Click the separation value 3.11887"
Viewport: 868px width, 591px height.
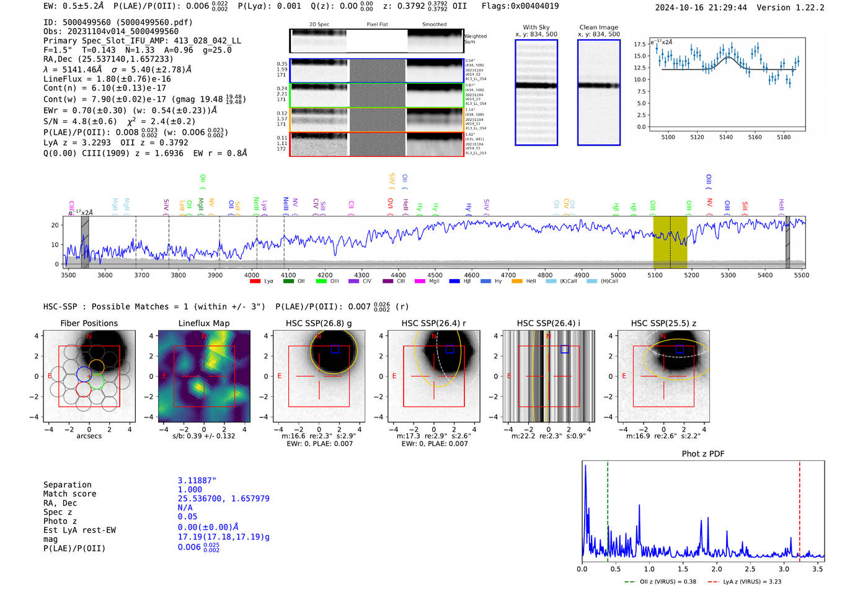[x=197, y=481]
